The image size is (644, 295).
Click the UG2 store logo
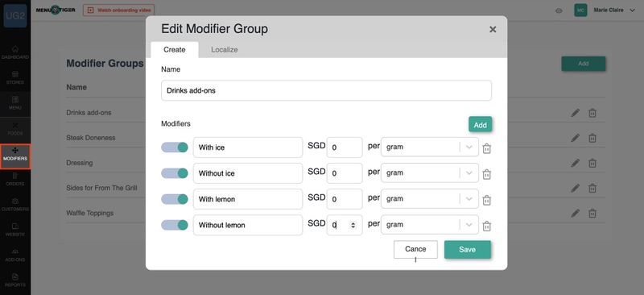click(x=15, y=16)
